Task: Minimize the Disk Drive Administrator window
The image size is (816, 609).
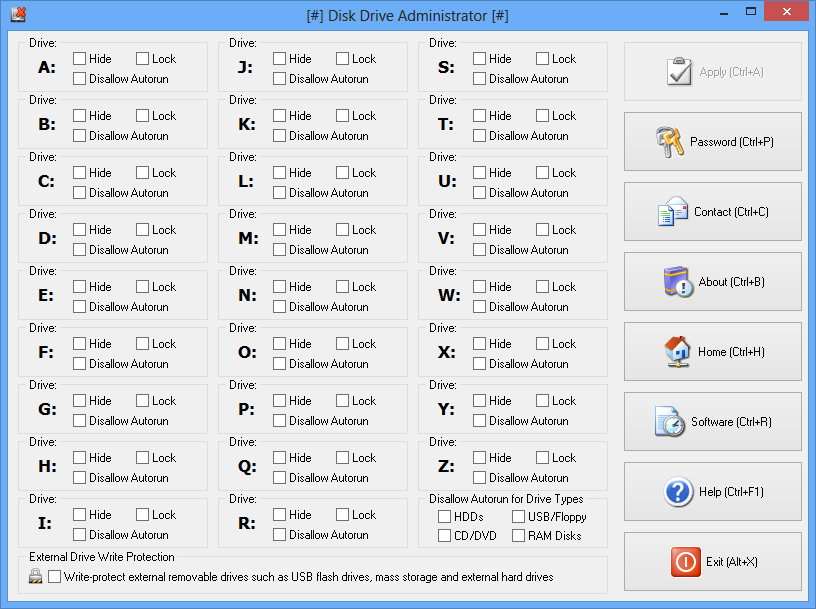Action: pyautogui.click(x=723, y=12)
